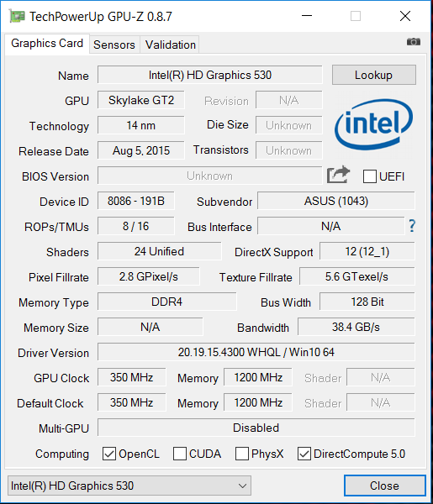Click the Name field showing Intel HD Graphics
The image size is (433, 504).
click(x=209, y=75)
